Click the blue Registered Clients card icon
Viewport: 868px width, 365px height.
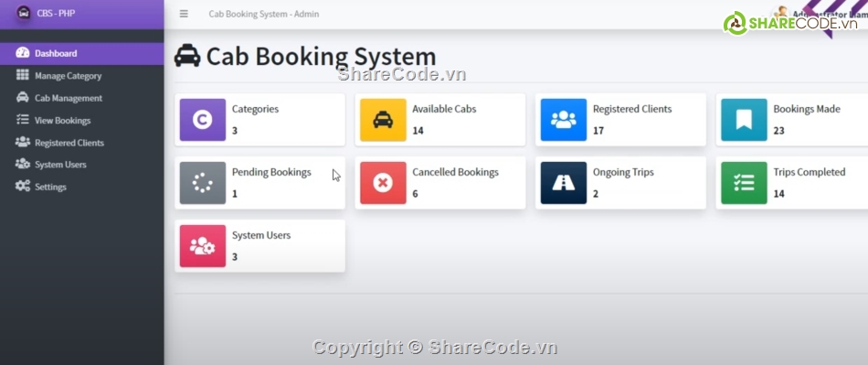564,120
